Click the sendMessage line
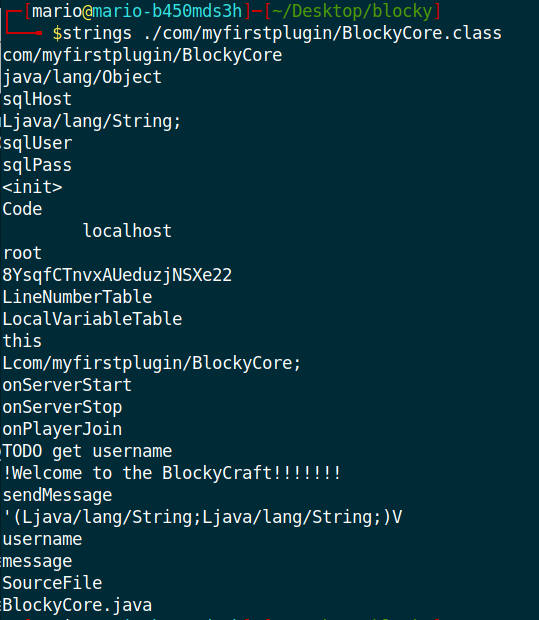This screenshot has height=620, width=539. (57, 495)
